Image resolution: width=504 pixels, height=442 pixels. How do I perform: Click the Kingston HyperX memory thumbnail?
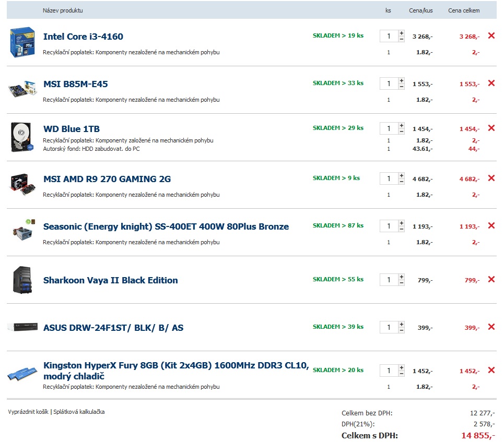(22, 374)
